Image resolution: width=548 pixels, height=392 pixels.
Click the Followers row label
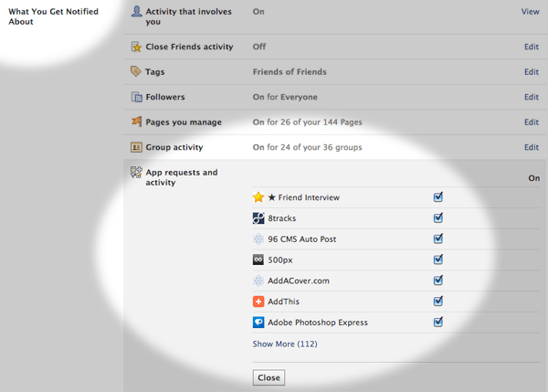click(x=165, y=97)
